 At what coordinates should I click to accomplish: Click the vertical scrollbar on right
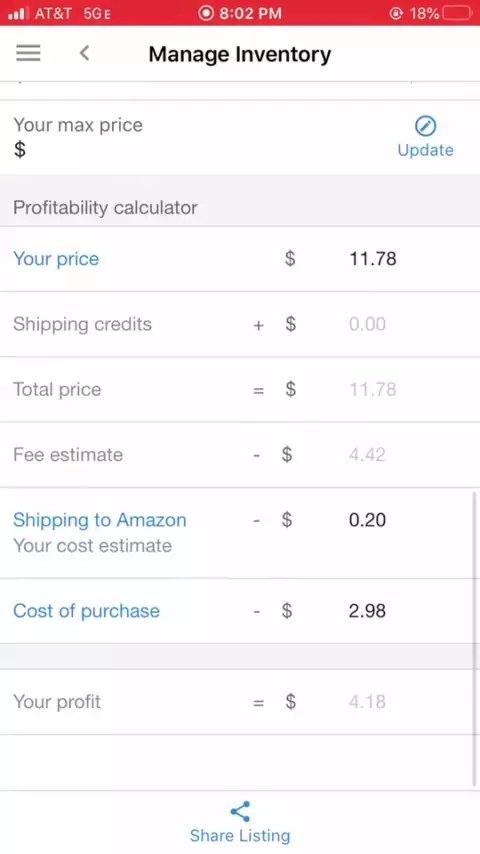[x=475, y=639]
